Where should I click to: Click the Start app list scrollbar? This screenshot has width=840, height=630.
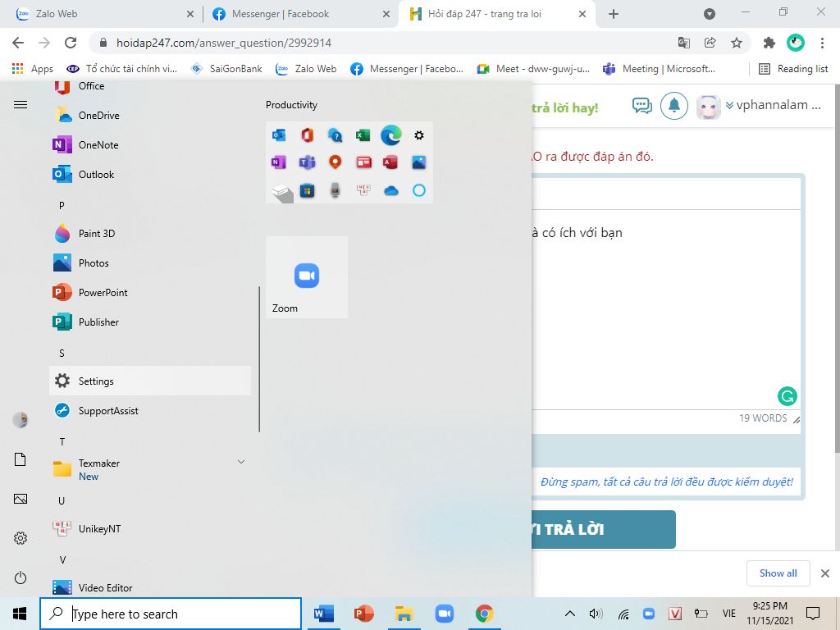click(x=259, y=359)
